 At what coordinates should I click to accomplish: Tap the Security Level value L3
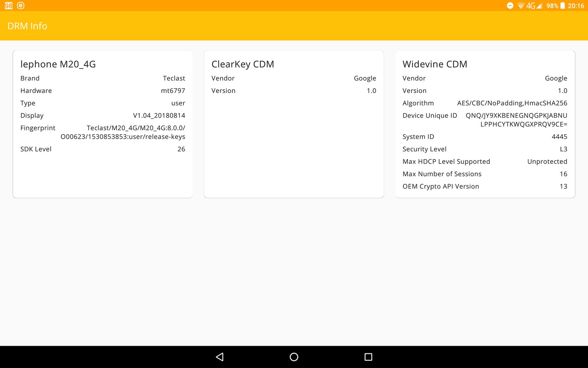tap(564, 149)
